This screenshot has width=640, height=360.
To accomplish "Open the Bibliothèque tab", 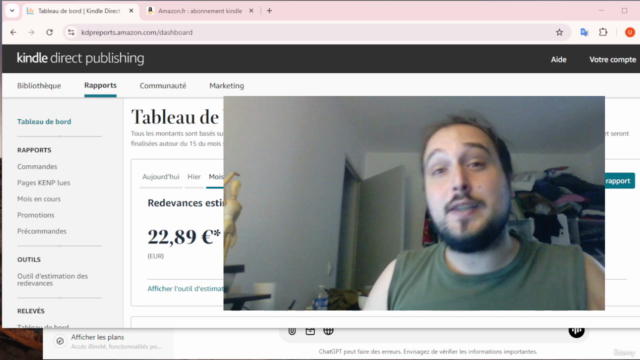I will [39, 86].
